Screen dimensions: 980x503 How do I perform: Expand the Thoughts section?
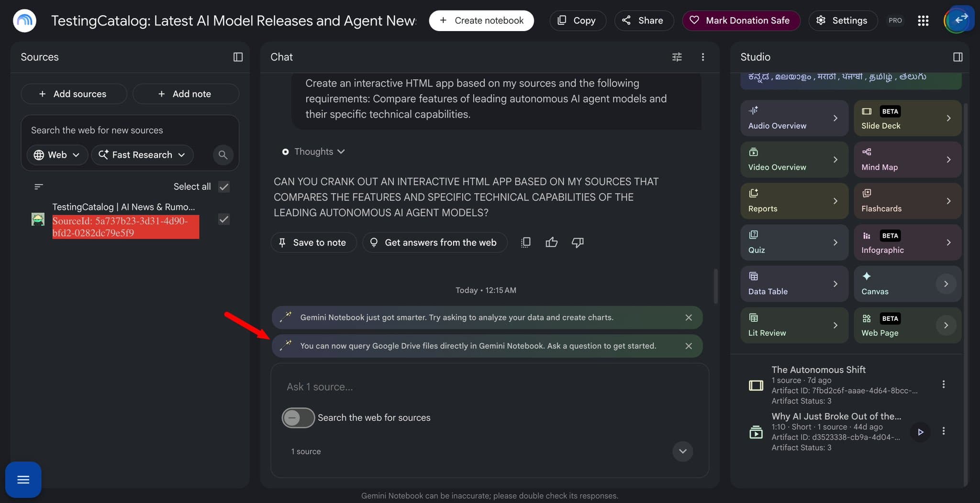314,152
